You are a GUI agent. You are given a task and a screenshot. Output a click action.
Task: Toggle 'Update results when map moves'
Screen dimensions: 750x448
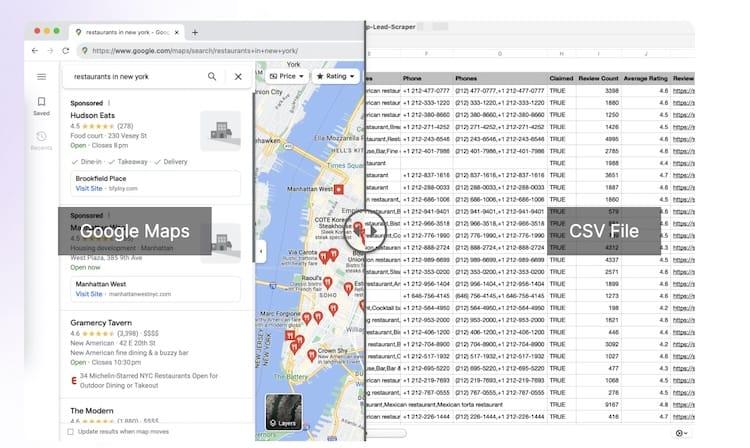pyautogui.click(x=71, y=432)
